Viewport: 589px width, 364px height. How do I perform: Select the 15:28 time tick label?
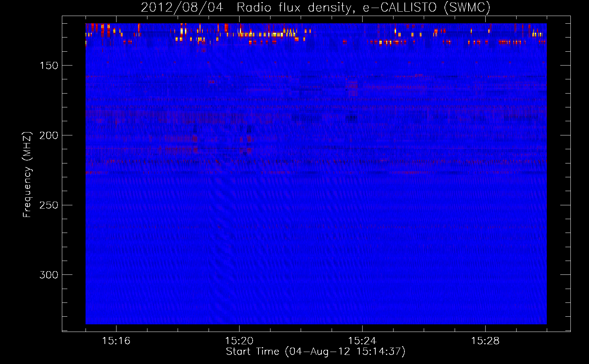click(x=485, y=341)
